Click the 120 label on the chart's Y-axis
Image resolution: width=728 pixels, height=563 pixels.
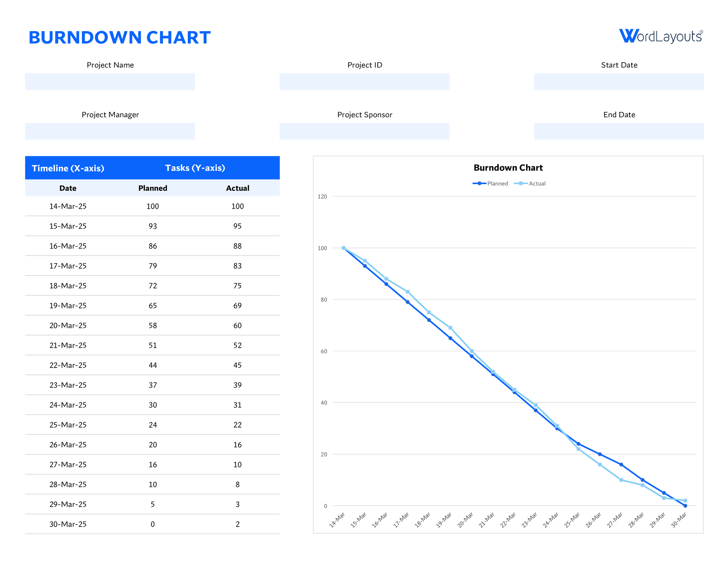[322, 196]
